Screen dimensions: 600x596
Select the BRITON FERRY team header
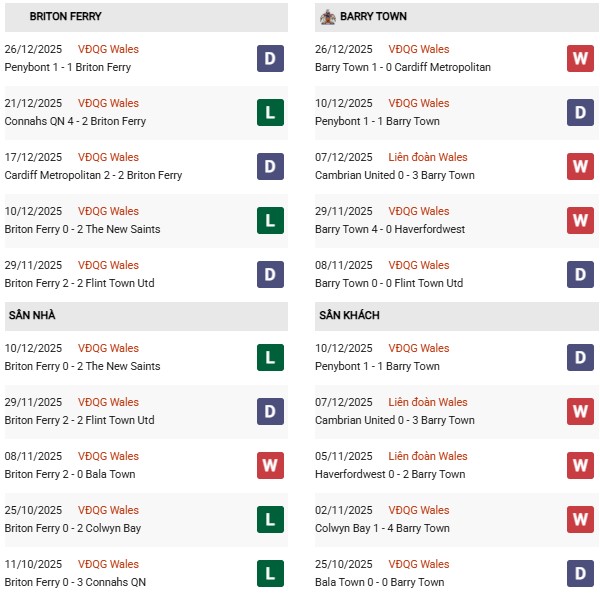point(65,17)
